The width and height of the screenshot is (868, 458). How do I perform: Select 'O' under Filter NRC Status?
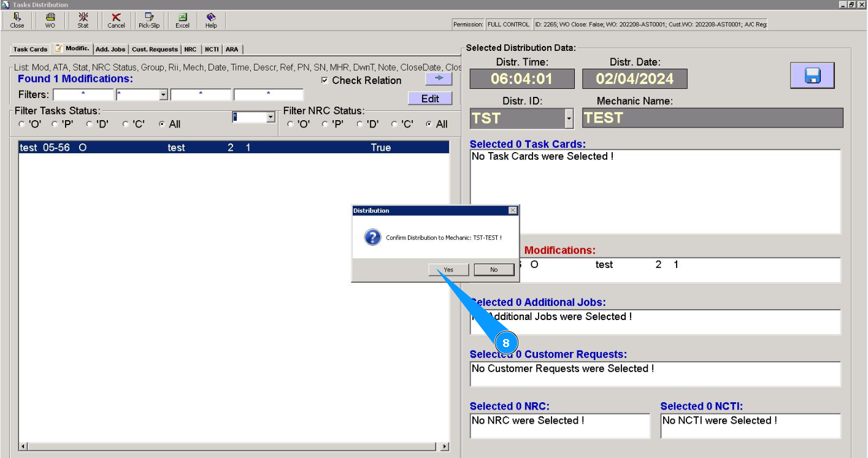coord(290,124)
